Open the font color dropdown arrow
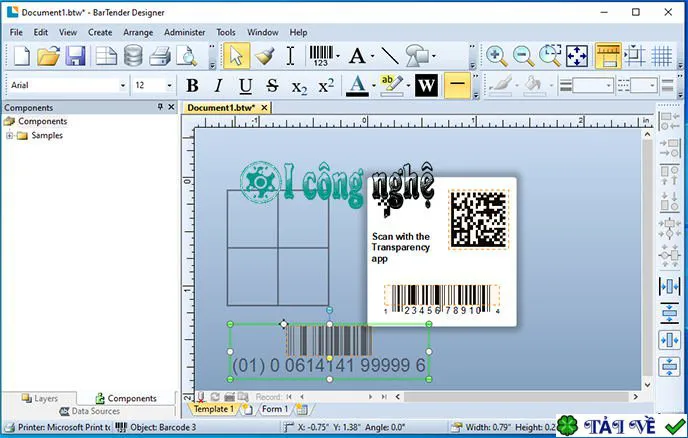The height and width of the screenshot is (438, 688). click(374, 86)
